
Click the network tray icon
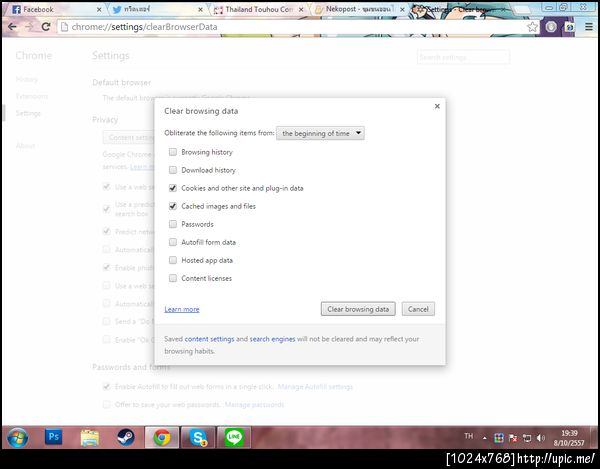527,438
